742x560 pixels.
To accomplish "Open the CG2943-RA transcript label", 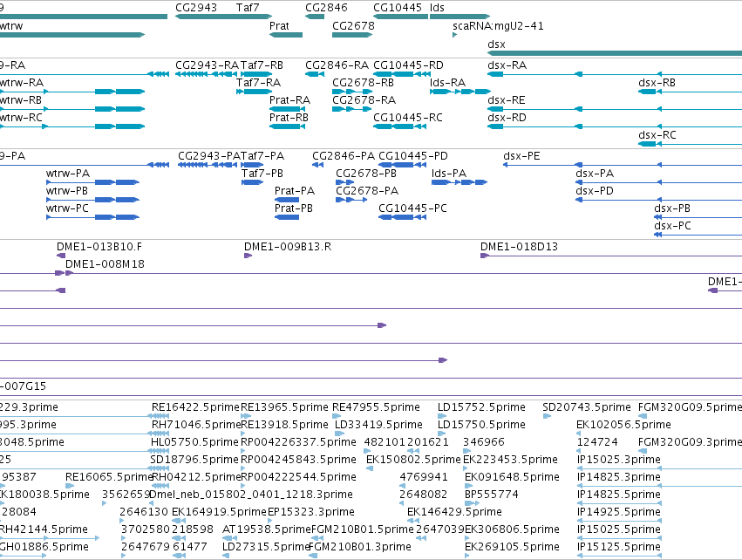I will click(x=207, y=65).
